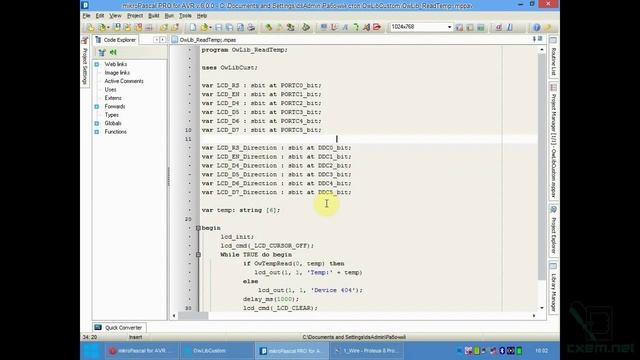The image size is (640, 360).
Task: Collapse the While TRUE do begin fold marker
Action: [x=198, y=254]
